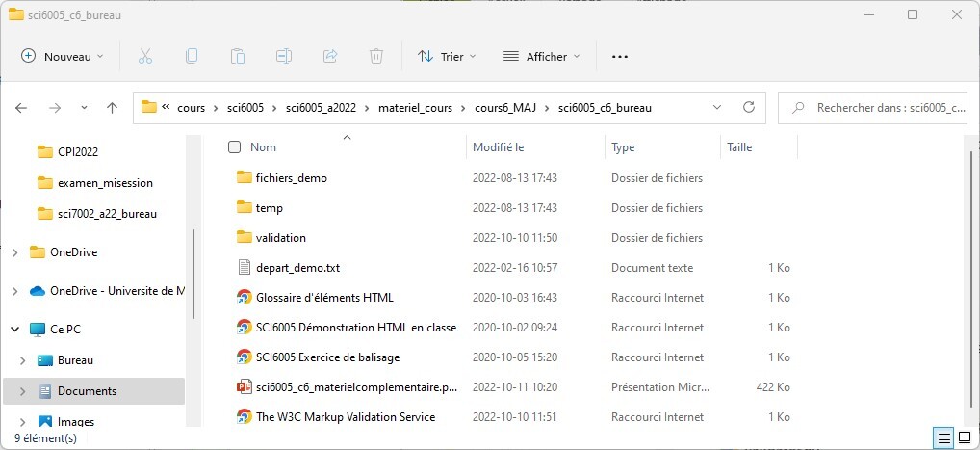Switch to large thumbnails view icon
The width and height of the screenshot is (980, 450).
point(964,438)
